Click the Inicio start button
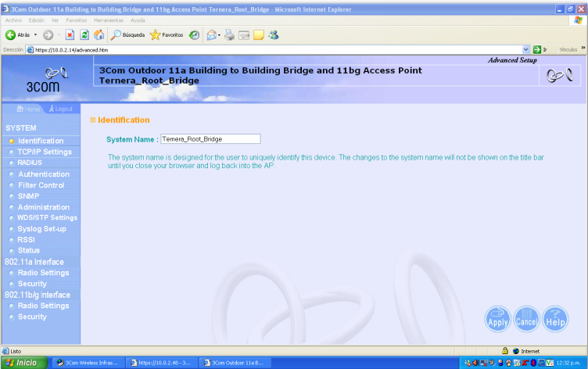The height and width of the screenshot is (369, 588). click(x=23, y=362)
